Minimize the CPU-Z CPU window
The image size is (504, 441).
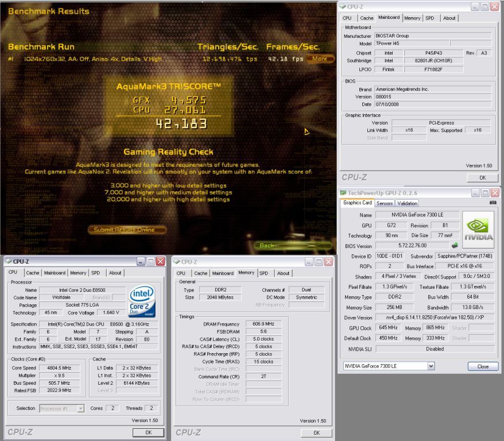click(141, 261)
